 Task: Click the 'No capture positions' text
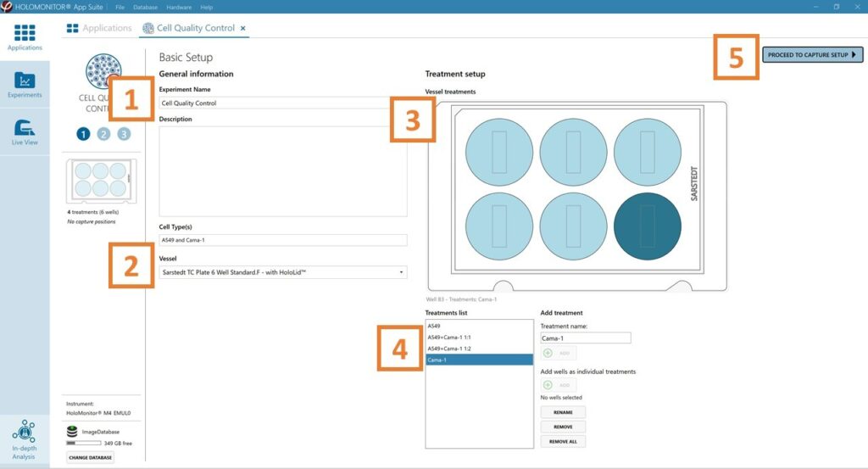92,221
